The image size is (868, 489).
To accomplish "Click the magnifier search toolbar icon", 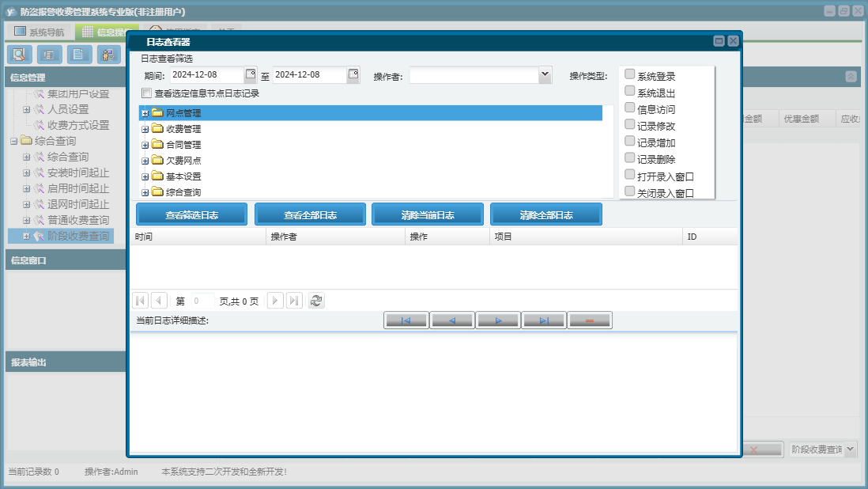I will click(20, 55).
